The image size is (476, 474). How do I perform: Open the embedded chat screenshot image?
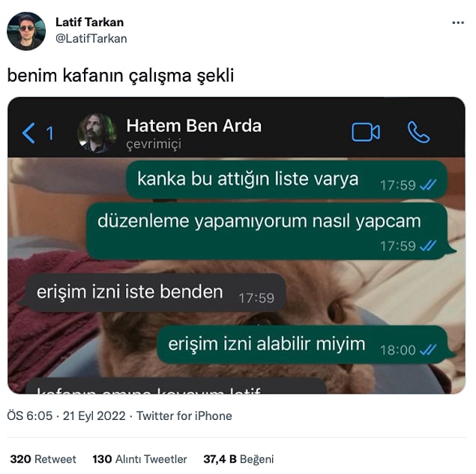pos(236,245)
